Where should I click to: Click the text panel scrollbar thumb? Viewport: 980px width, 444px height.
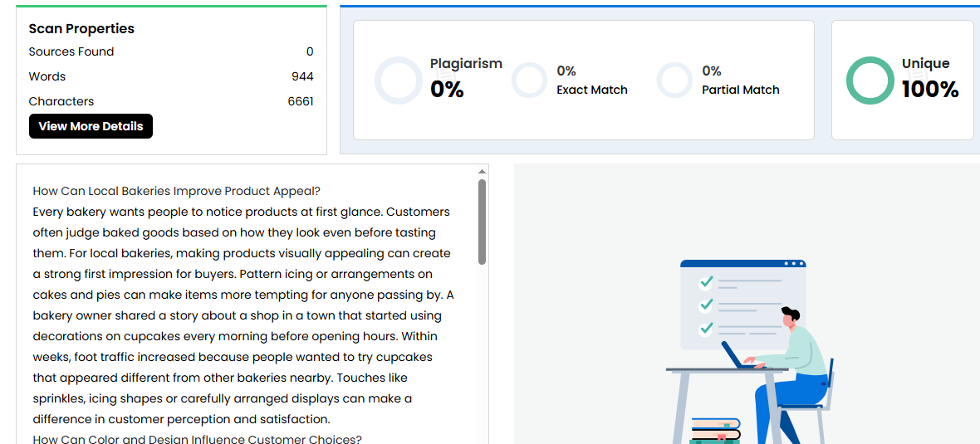click(x=482, y=222)
